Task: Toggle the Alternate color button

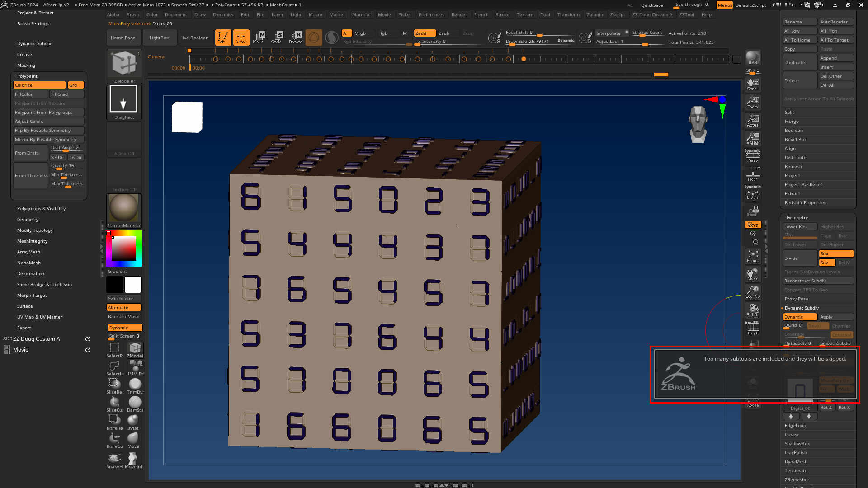Action: pyautogui.click(x=124, y=307)
